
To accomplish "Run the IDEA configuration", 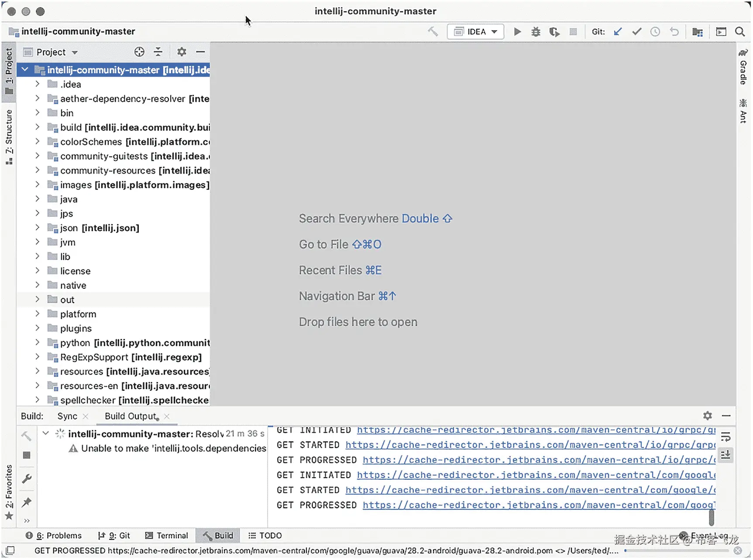I will pyautogui.click(x=517, y=31).
